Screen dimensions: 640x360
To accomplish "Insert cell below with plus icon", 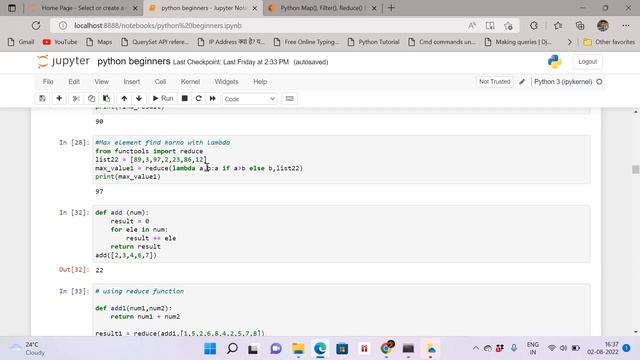I will [59, 99].
